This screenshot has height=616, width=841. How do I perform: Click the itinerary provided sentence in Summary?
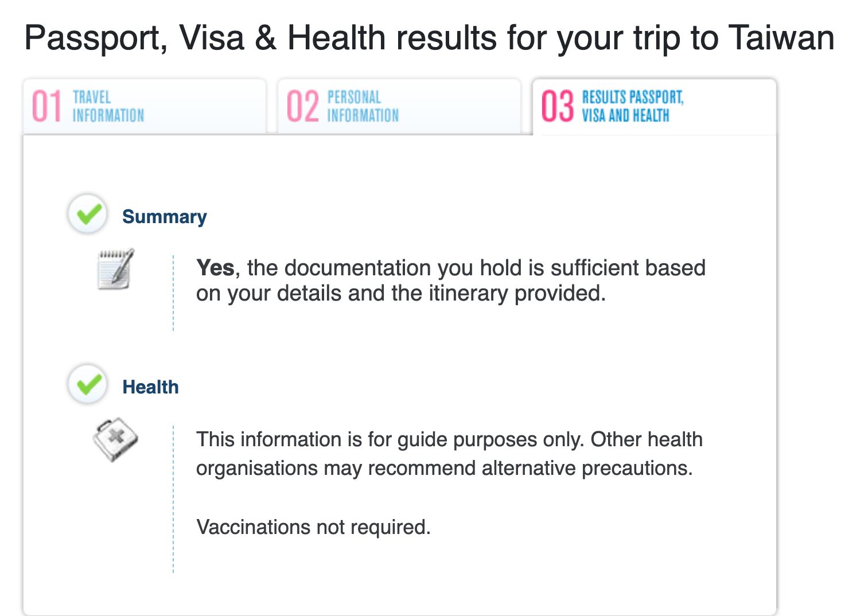click(400, 294)
